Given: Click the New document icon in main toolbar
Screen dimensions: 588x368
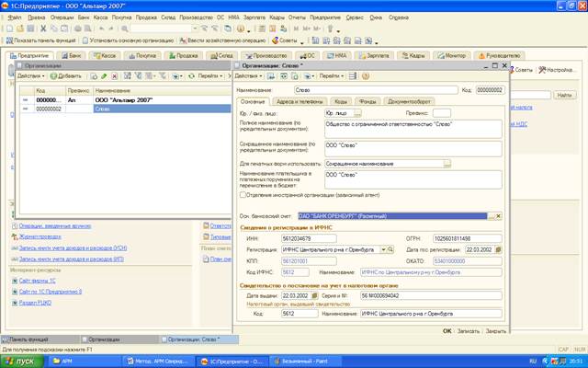Looking at the screenshot, I should tap(10, 29).
